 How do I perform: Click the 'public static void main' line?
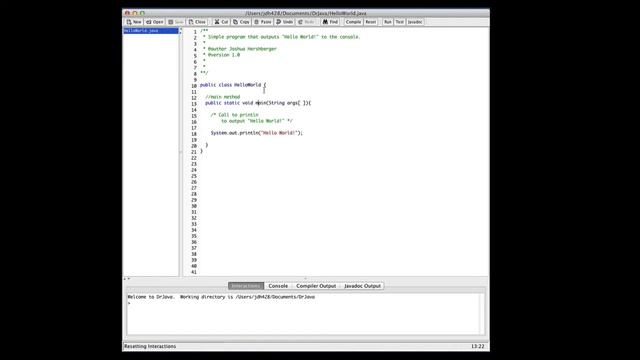(x=258, y=103)
